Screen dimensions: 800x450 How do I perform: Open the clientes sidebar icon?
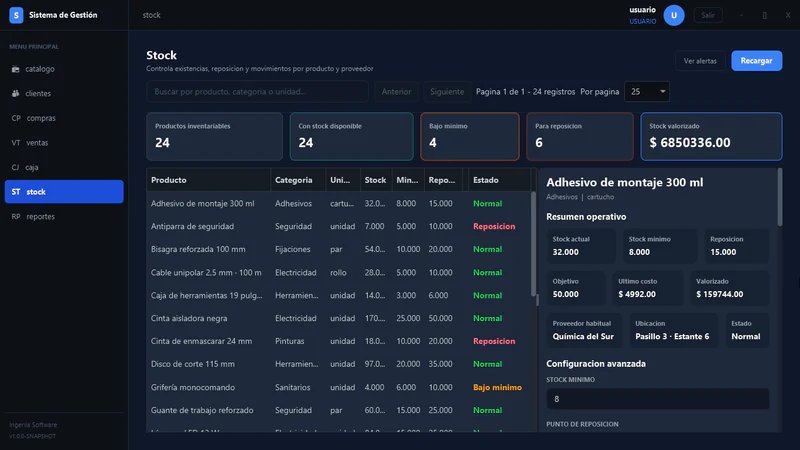point(15,93)
